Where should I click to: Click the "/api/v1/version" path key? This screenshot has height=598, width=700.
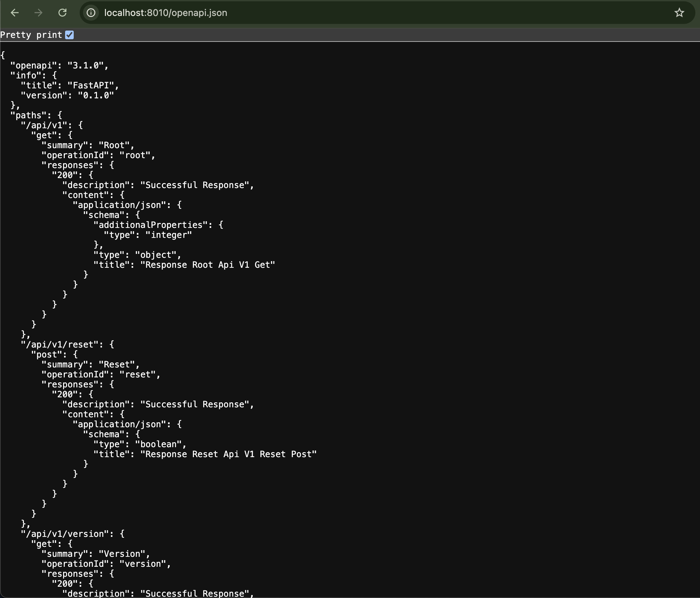tap(66, 534)
